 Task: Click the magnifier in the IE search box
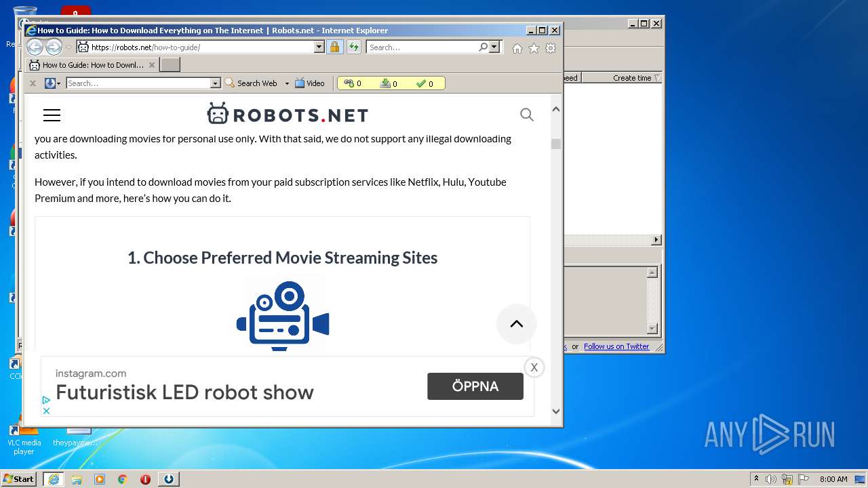point(483,47)
